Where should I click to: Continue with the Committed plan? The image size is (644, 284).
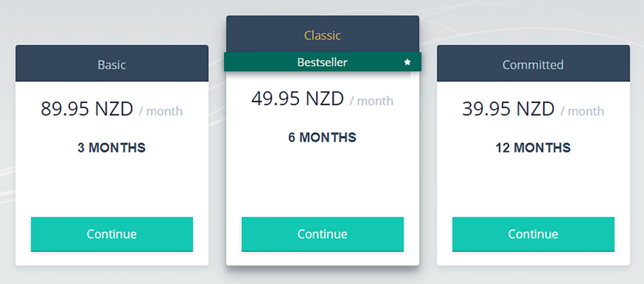(533, 235)
